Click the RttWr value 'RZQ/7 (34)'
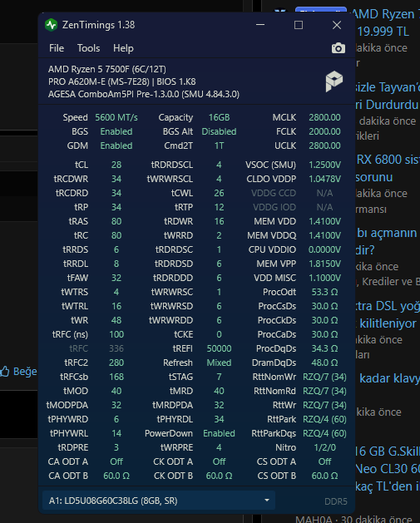The height and width of the screenshot is (523, 420). pos(324,405)
